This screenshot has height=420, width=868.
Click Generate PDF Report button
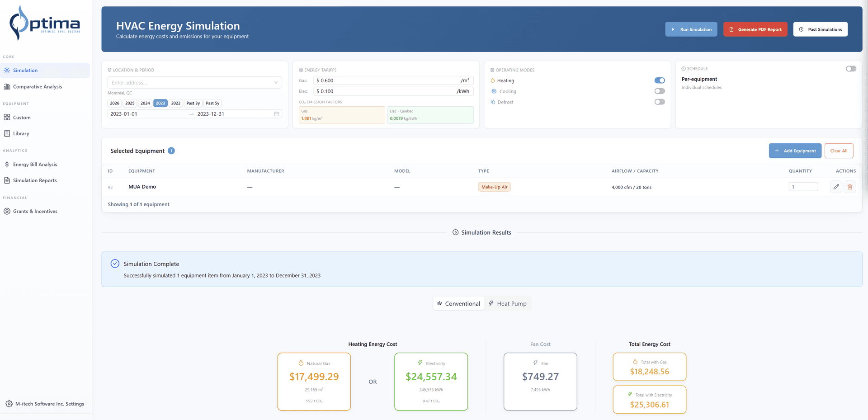pos(755,29)
